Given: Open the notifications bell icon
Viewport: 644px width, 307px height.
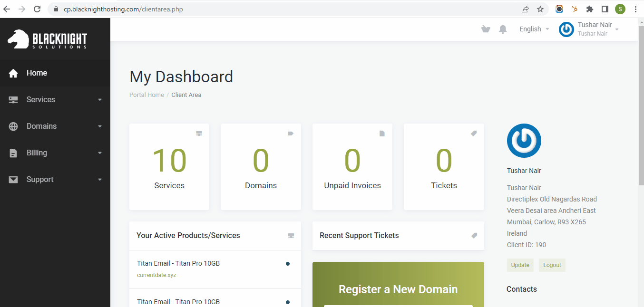Looking at the screenshot, I should (503, 29).
